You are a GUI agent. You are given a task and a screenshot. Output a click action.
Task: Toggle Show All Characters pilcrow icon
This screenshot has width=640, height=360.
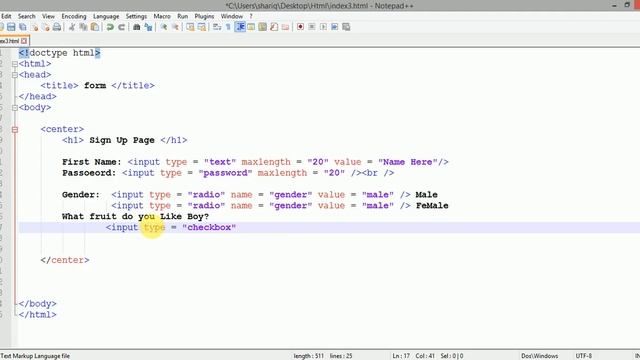click(x=229, y=27)
